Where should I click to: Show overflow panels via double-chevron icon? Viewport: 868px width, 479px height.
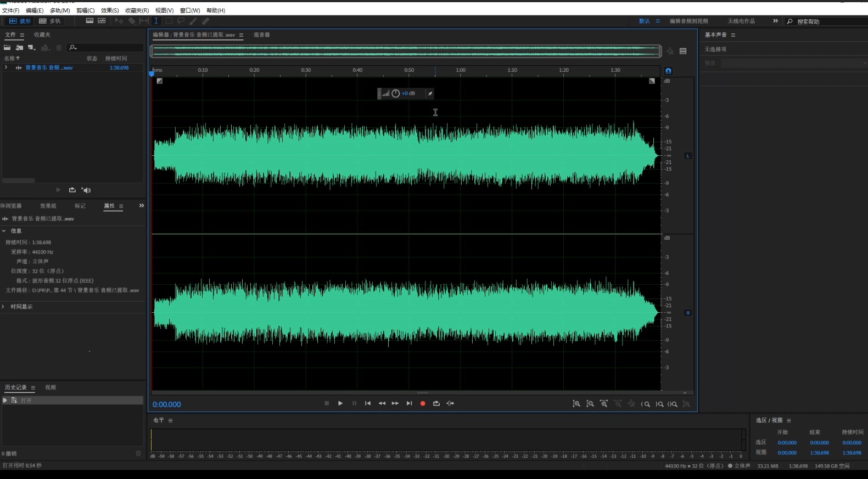point(141,206)
